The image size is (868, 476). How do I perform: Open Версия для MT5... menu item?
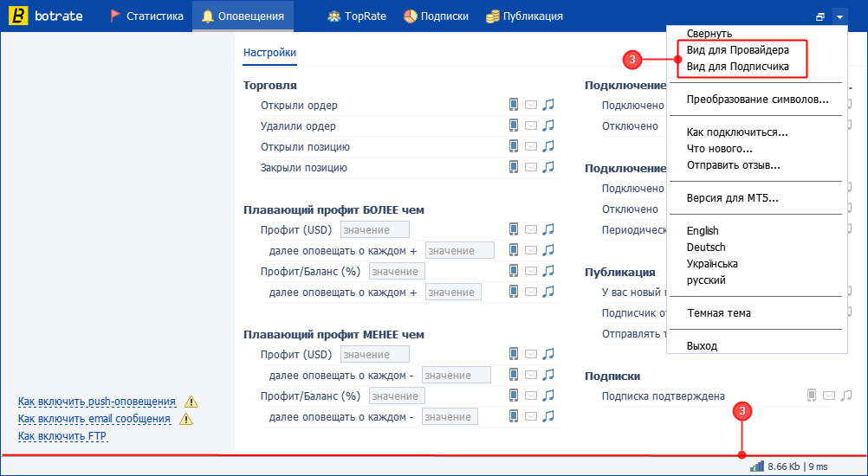732,198
